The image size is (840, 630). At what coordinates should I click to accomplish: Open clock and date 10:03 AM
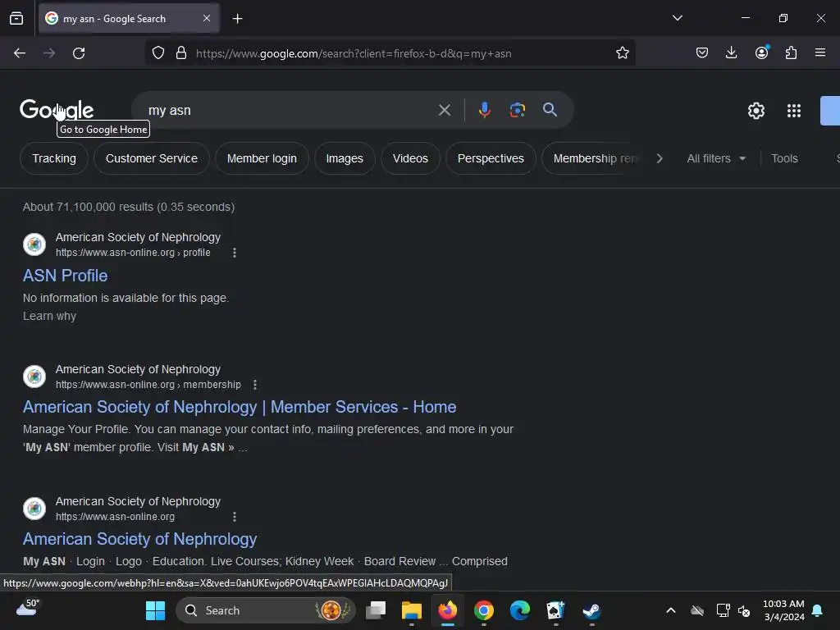click(783, 610)
